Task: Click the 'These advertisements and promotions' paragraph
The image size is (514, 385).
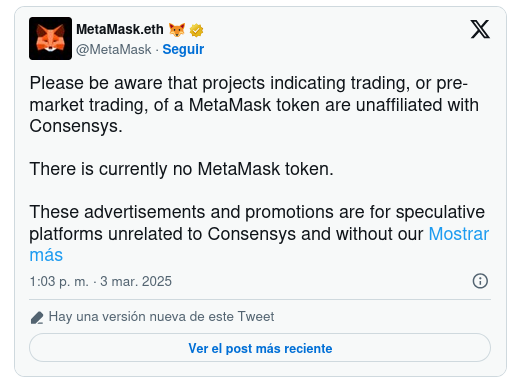Action: pos(259,233)
